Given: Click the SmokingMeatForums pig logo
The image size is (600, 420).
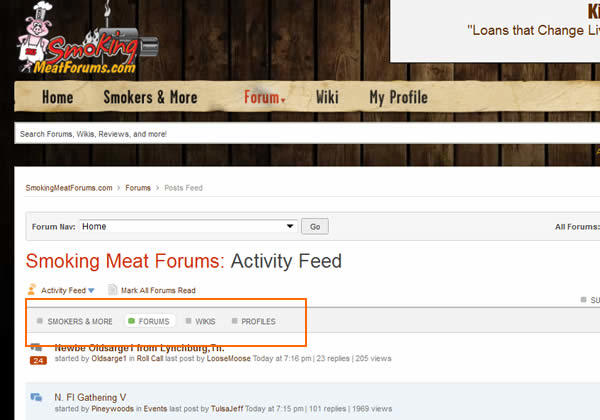Looking at the screenshot, I should (x=86, y=38).
